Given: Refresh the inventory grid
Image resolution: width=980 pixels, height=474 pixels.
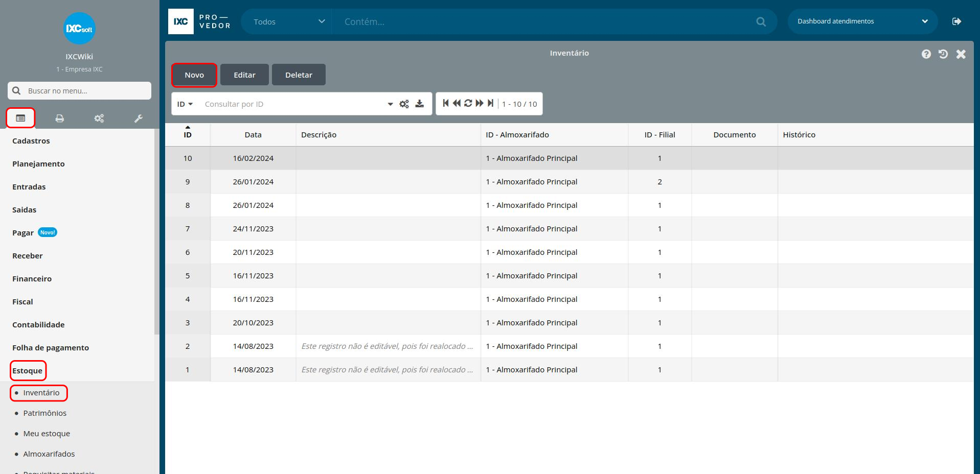Looking at the screenshot, I should 468,103.
